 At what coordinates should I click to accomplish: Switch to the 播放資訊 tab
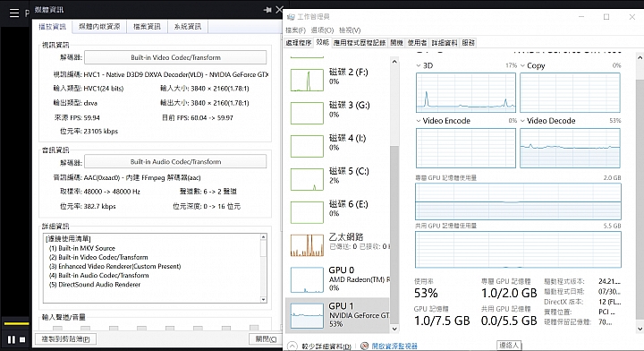click(52, 27)
